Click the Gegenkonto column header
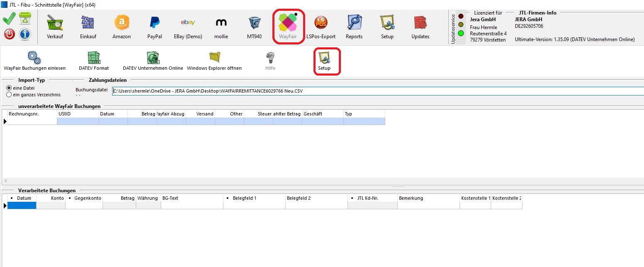 coord(85,198)
